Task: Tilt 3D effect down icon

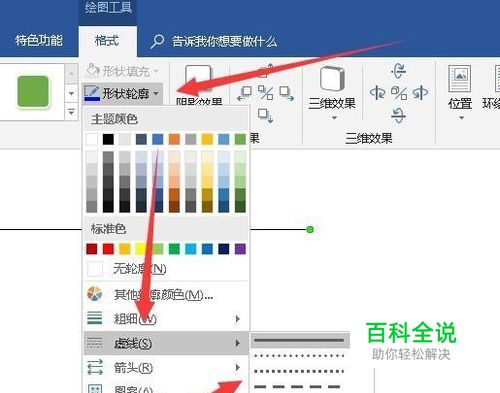Action: coord(398,115)
